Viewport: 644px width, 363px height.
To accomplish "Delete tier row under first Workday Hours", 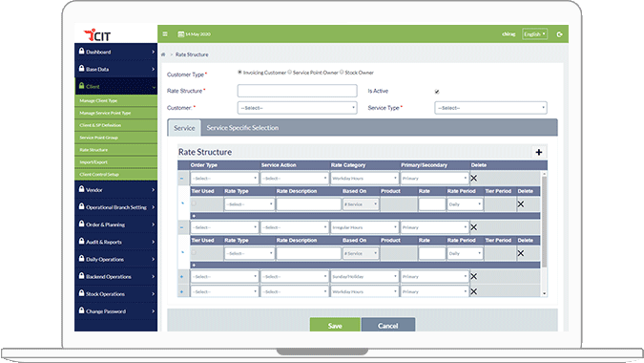I will (520, 203).
